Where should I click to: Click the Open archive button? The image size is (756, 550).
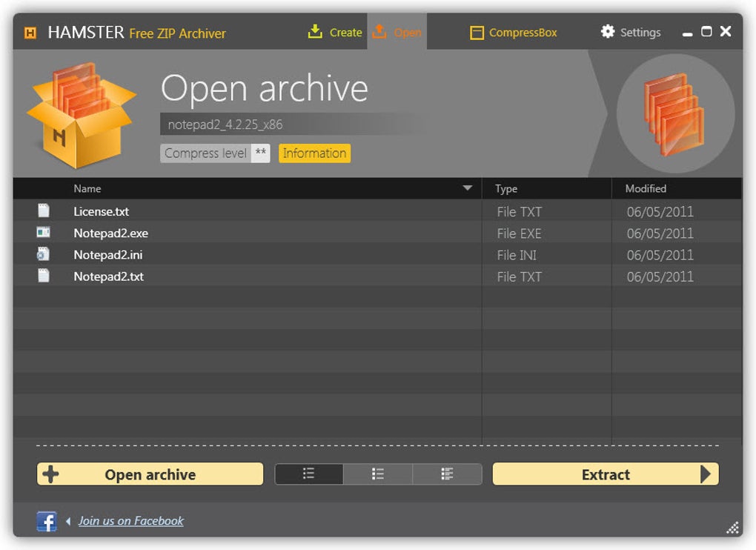150,474
